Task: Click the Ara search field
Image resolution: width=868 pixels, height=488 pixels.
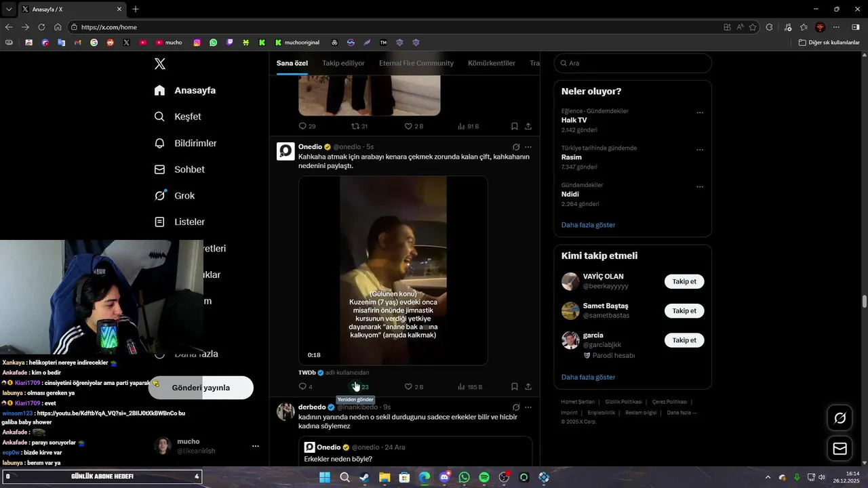Action: point(633,63)
